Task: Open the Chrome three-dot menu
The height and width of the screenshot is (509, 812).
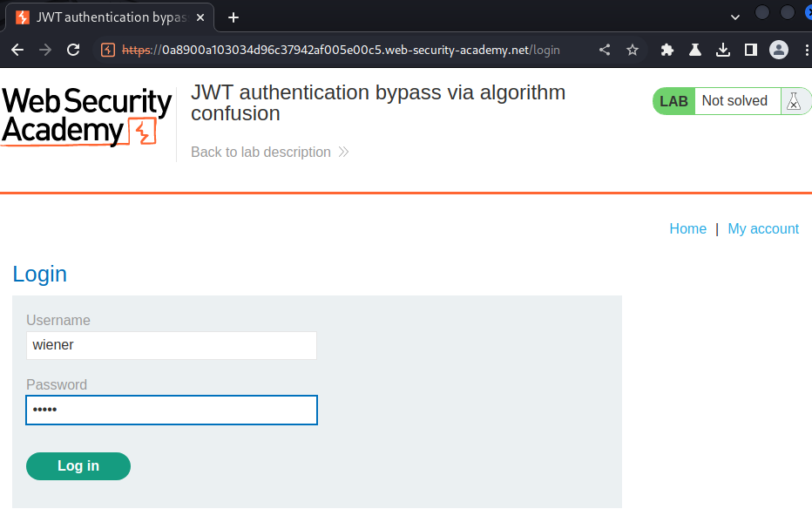Action: pyautogui.click(x=807, y=50)
